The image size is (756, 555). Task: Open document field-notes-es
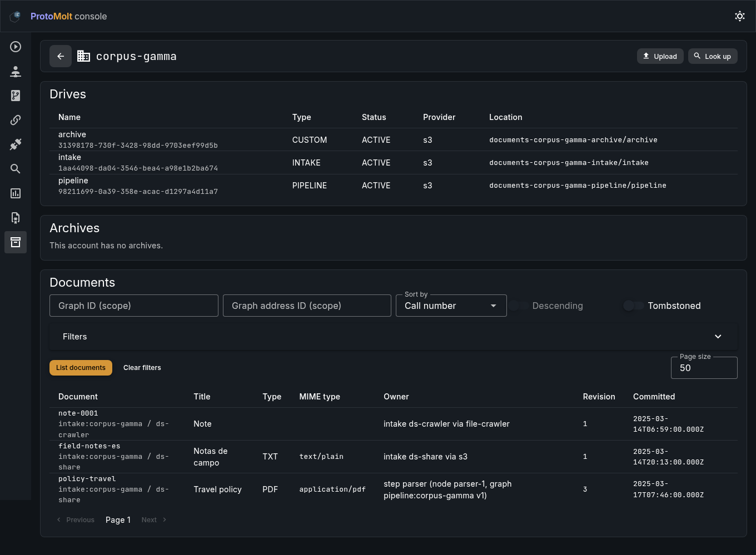[x=89, y=446]
